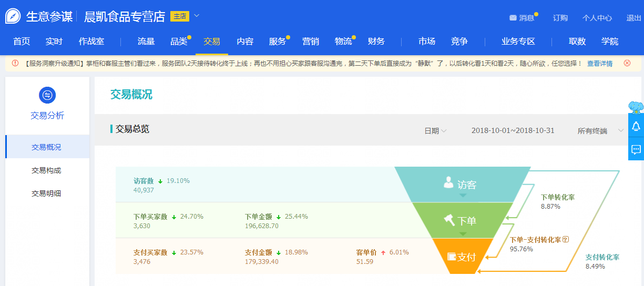The height and width of the screenshot is (286, 644).
Task: Click the green down arrow next to 访客数
Action: point(160,181)
